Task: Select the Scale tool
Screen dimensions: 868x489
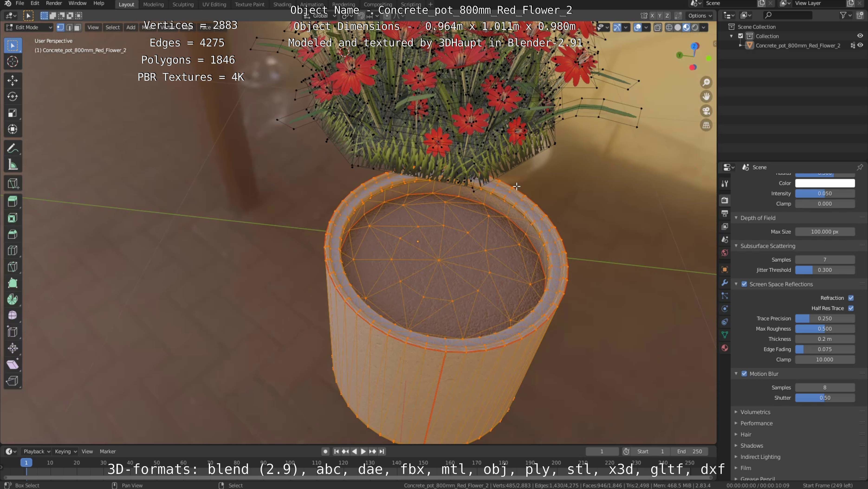Action: coord(13,113)
